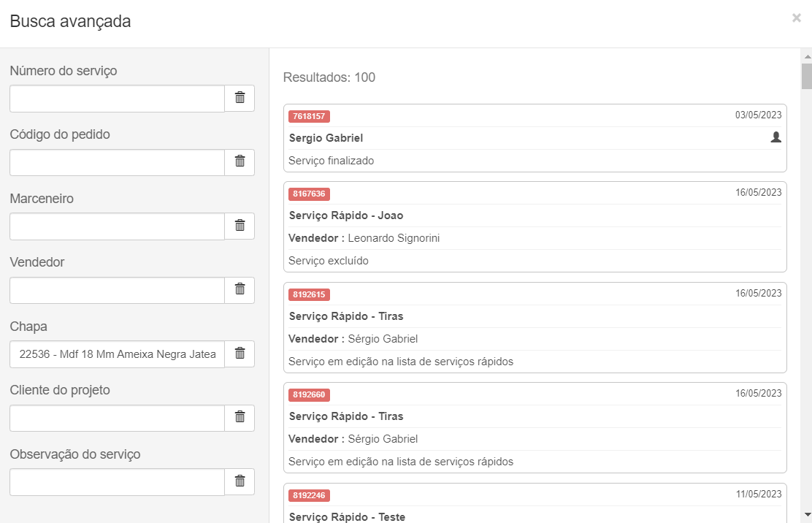Clear the Marceneiro filter using its trash icon
812x523 pixels.
click(x=240, y=226)
